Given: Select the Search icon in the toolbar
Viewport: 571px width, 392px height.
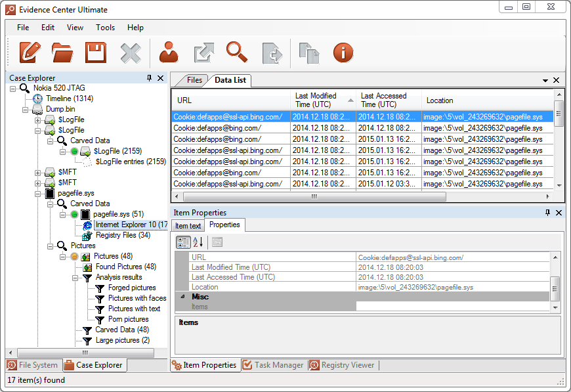Looking at the screenshot, I should 236,53.
